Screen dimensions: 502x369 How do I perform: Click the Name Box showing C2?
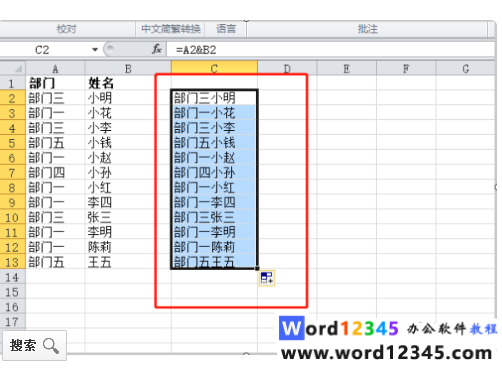tap(42, 50)
